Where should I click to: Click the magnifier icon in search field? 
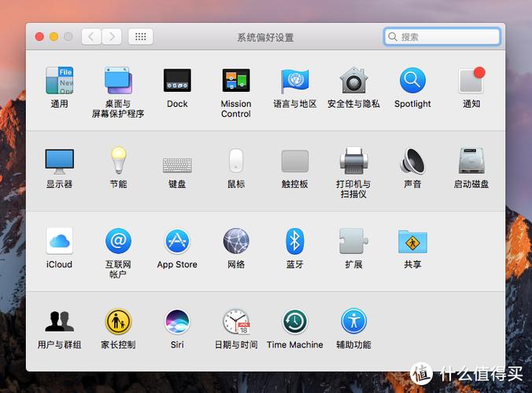point(393,37)
